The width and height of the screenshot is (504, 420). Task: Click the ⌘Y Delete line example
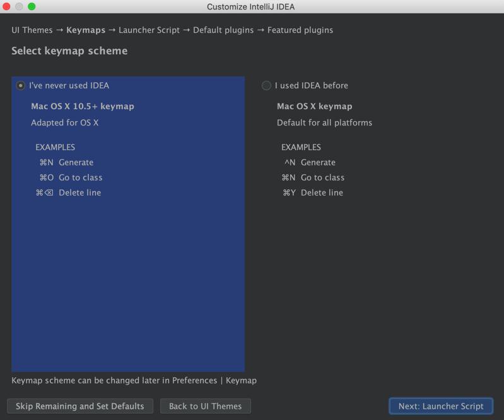(313, 192)
